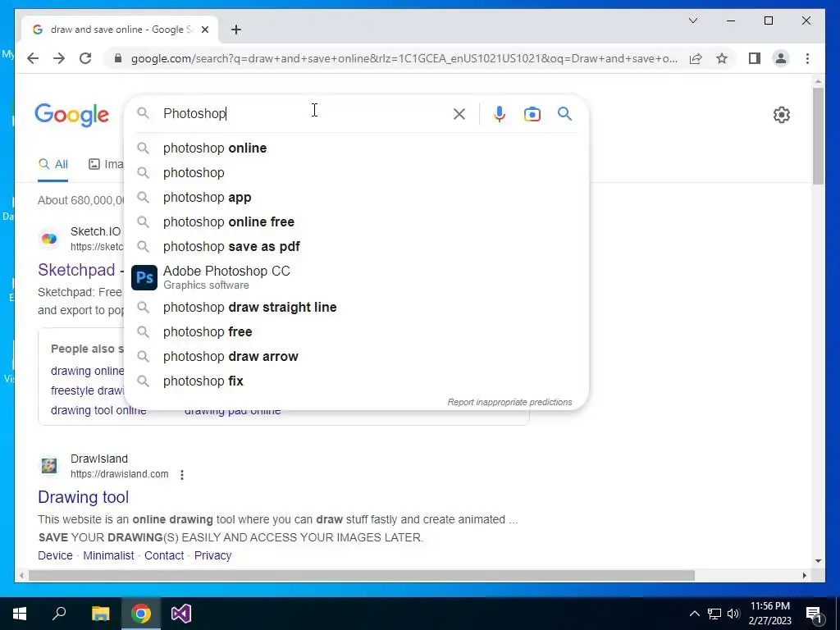
Task: Open the Minimalist sitelink
Action: (x=108, y=555)
